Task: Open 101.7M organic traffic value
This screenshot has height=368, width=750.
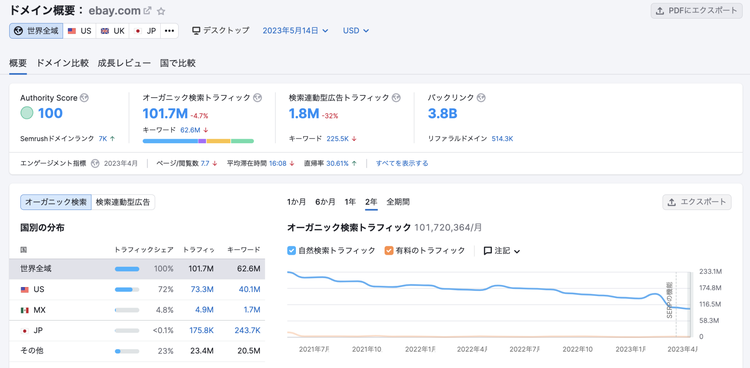Action: point(165,113)
